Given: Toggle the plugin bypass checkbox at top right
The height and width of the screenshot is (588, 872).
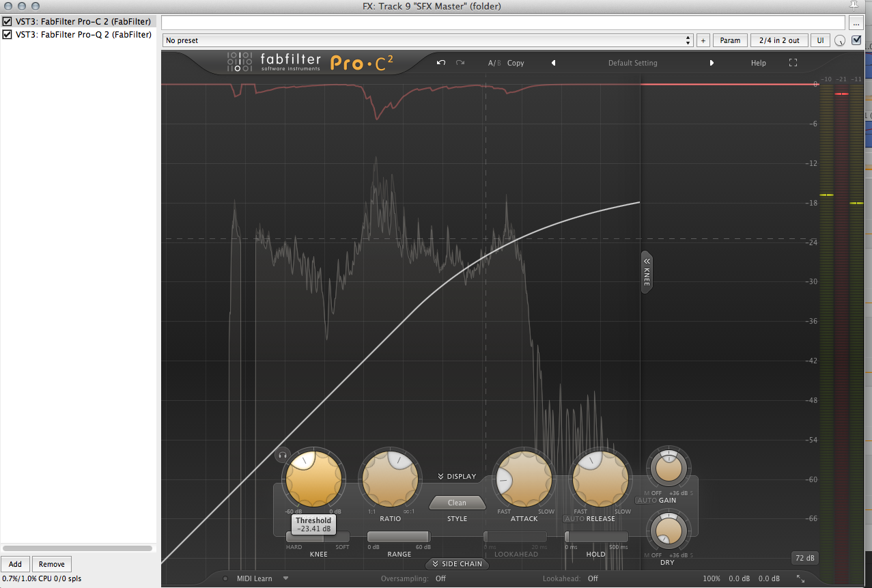Looking at the screenshot, I should pyautogui.click(x=857, y=40).
